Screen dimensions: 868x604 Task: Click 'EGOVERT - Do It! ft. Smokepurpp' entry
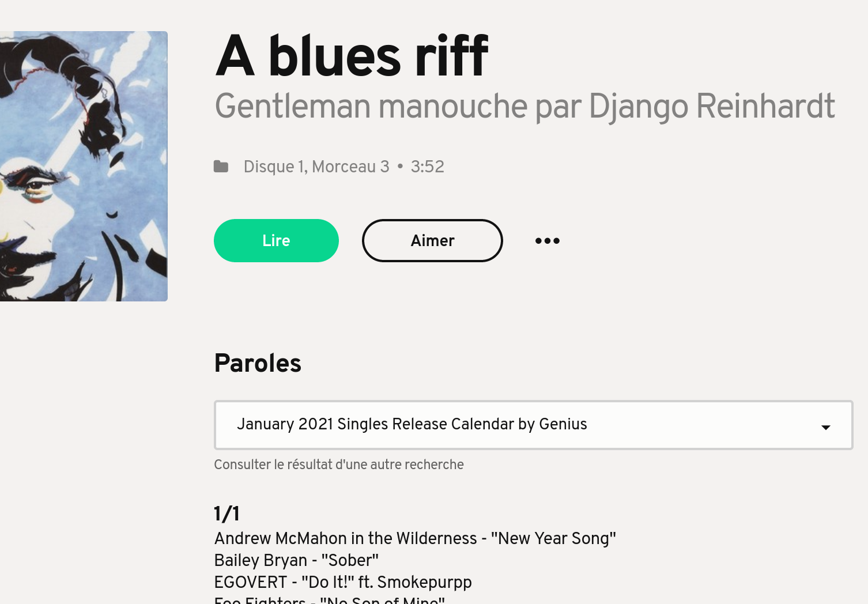[342, 582]
